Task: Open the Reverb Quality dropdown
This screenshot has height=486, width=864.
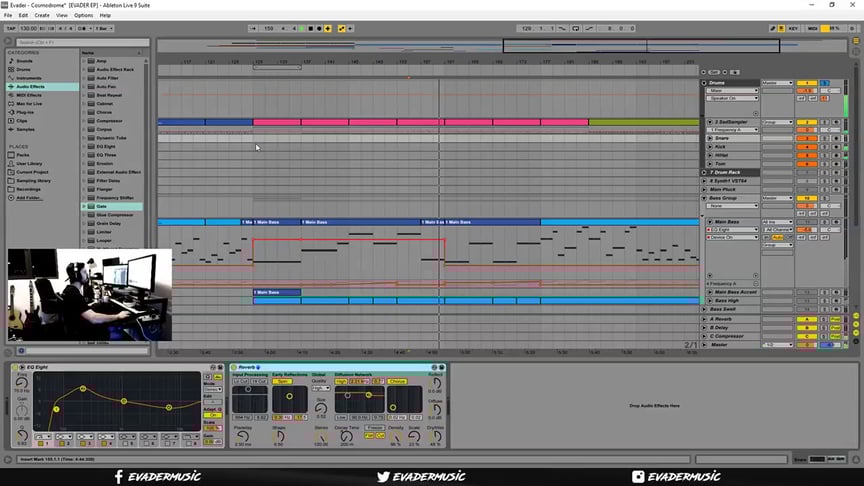Action: click(321, 388)
